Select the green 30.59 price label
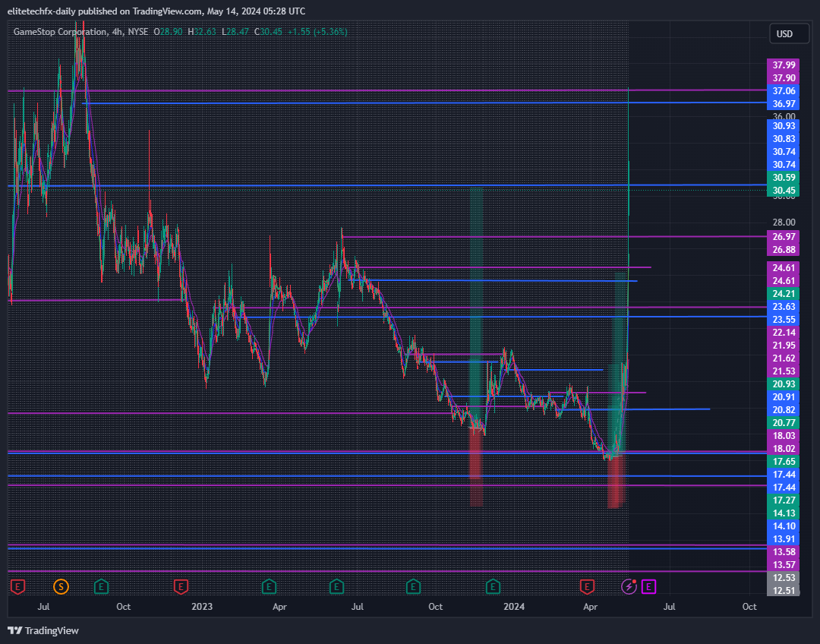 (x=784, y=178)
